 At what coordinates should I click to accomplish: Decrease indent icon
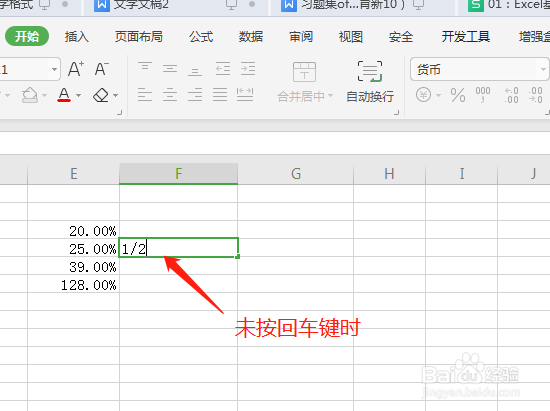223,68
